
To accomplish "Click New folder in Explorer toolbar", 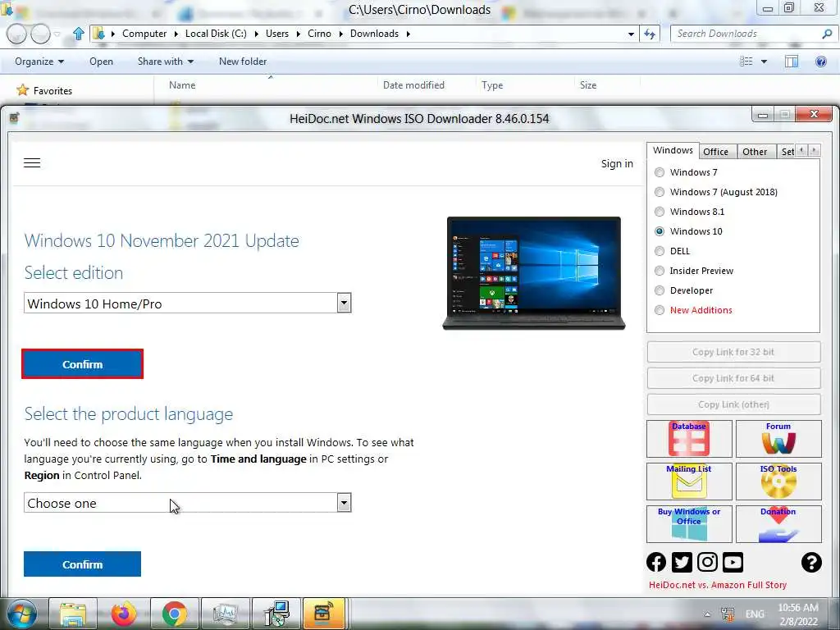I will tap(243, 62).
